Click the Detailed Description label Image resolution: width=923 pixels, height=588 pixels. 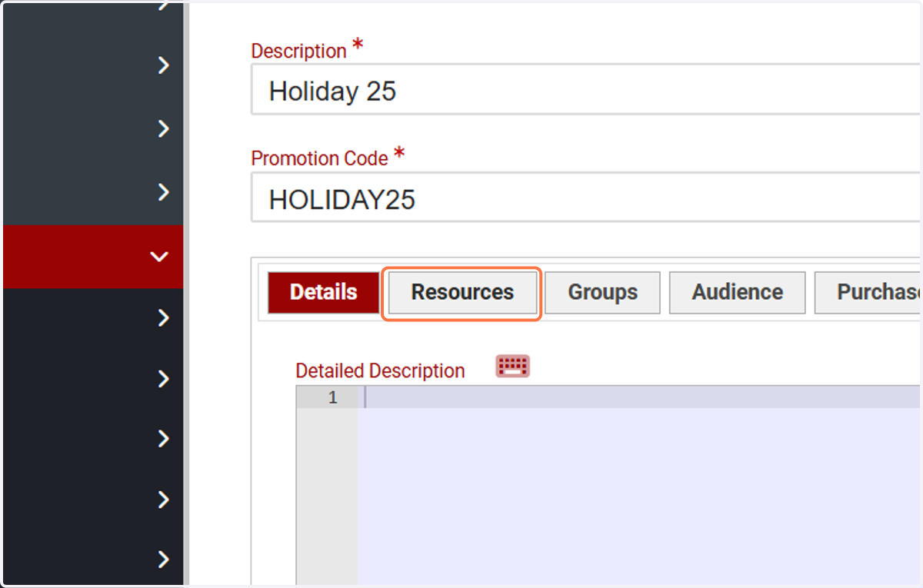click(x=380, y=370)
